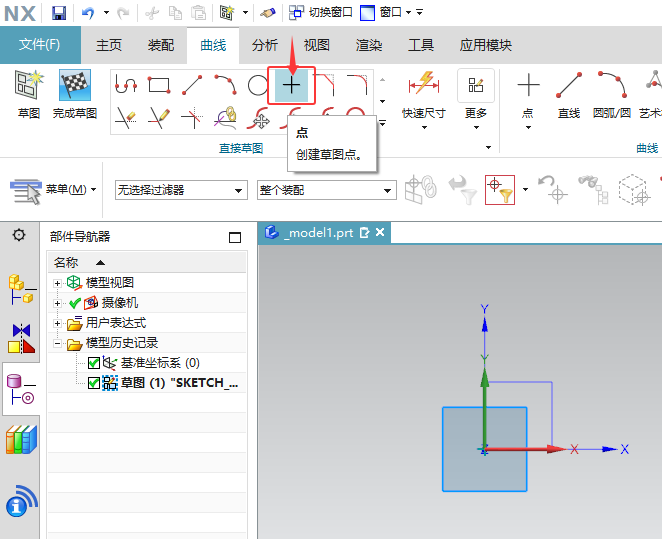Uncheck the 基准坐标系 (0) checkbox
662x539 pixels.
coord(94,363)
